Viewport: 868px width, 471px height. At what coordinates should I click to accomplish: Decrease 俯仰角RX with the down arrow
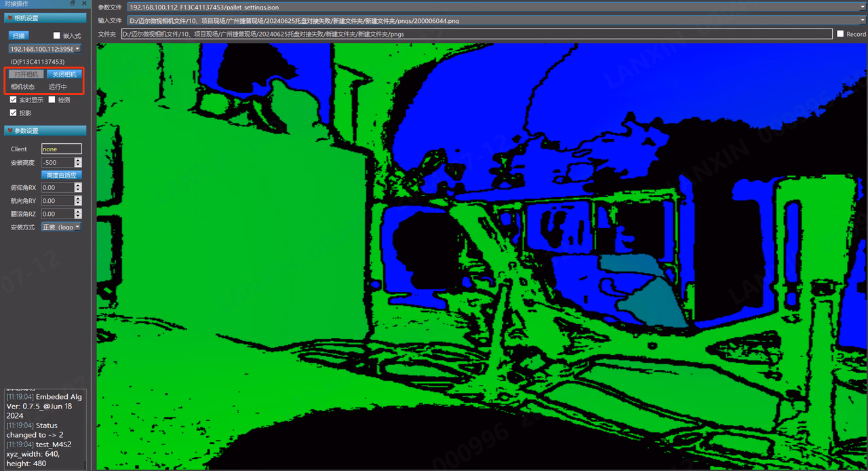78,190
